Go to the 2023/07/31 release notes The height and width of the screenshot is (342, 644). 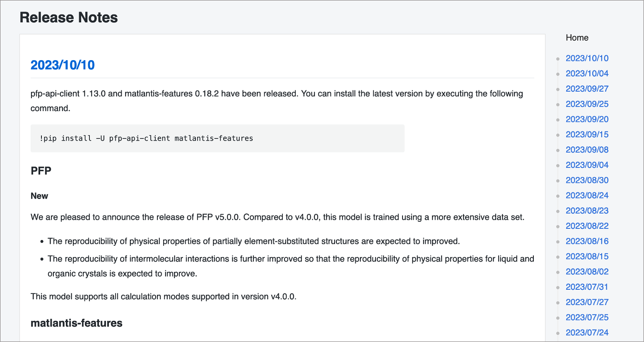[x=587, y=287]
